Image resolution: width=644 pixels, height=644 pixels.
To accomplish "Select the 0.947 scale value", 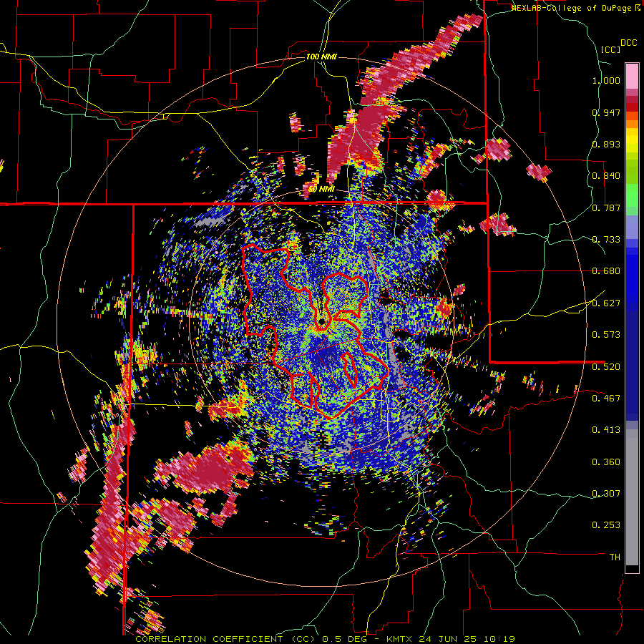I will click(606, 112).
